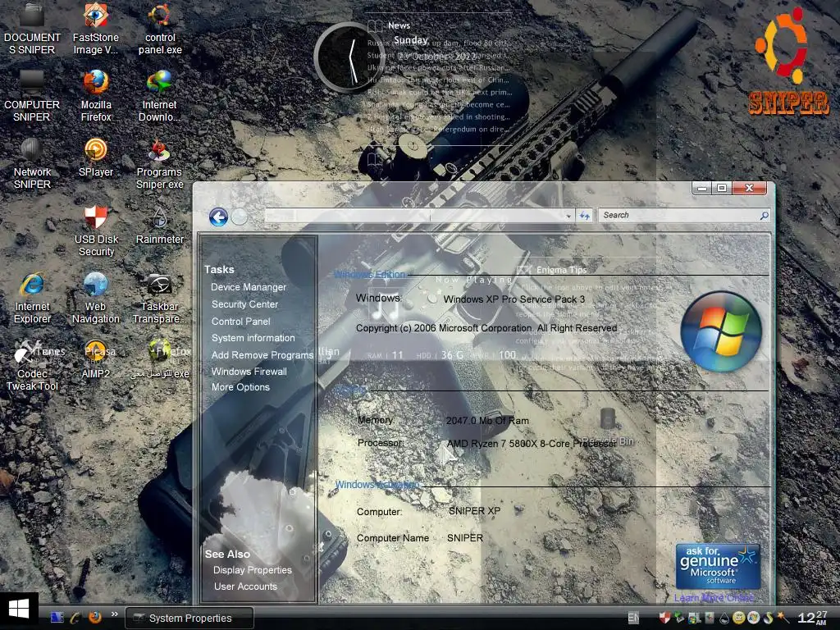Launch AIMP2 from the desktop
The width and height of the screenshot is (840, 630).
(x=96, y=360)
